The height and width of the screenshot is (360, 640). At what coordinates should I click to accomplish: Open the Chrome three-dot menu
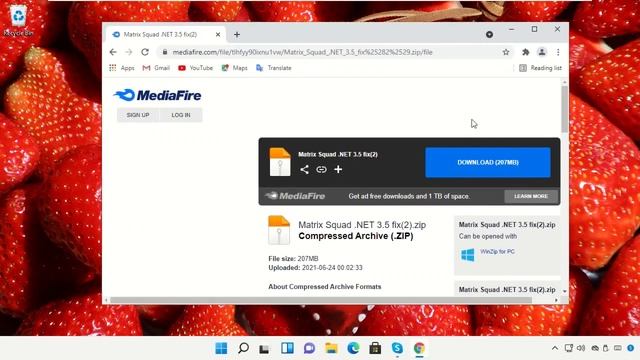(558, 52)
